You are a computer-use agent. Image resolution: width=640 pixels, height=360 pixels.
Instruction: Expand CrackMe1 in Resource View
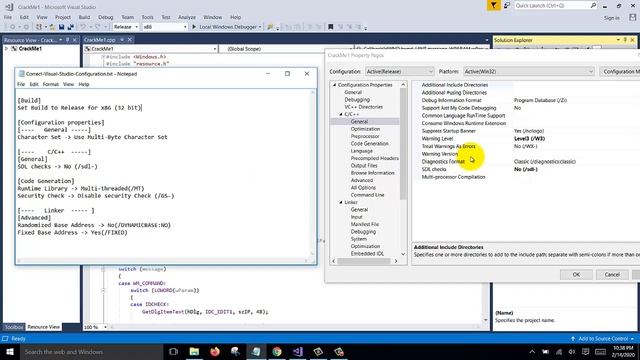[6, 49]
